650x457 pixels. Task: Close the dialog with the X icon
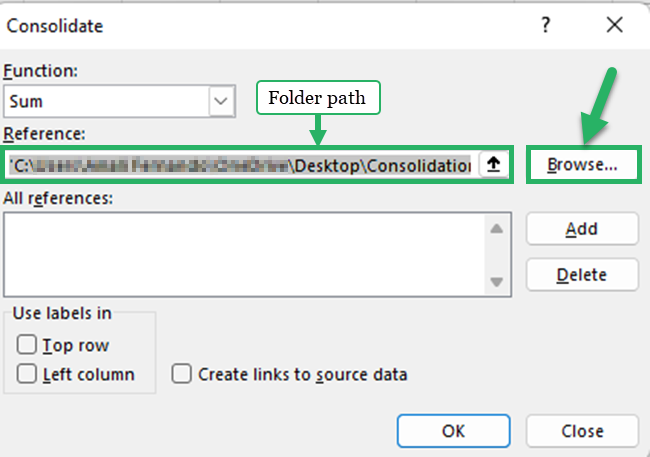[614, 26]
